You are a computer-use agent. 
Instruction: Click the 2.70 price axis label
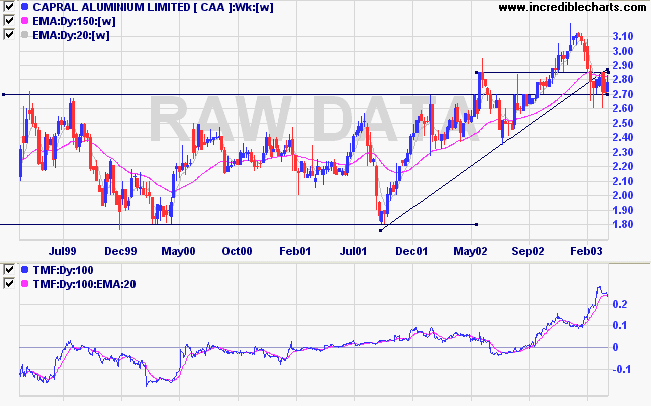623,94
